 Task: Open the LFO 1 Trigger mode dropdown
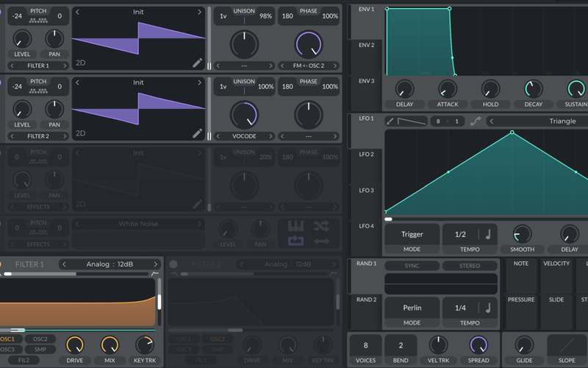tap(412, 234)
